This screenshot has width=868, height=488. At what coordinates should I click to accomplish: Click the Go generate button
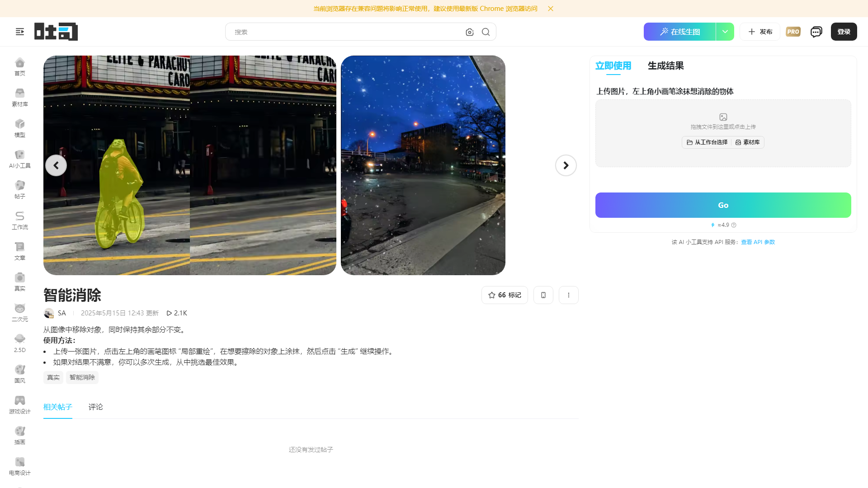click(x=722, y=205)
